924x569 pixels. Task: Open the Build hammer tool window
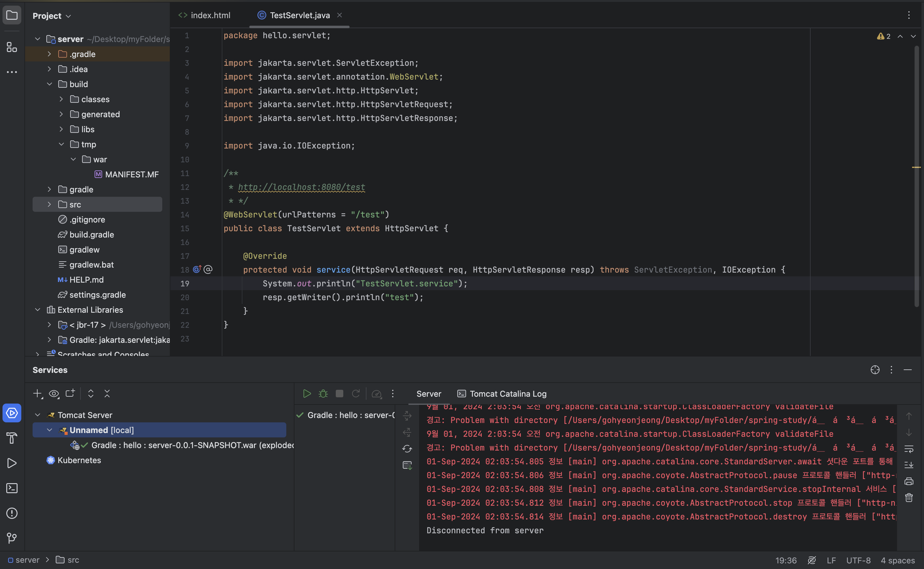click(12, 438)
